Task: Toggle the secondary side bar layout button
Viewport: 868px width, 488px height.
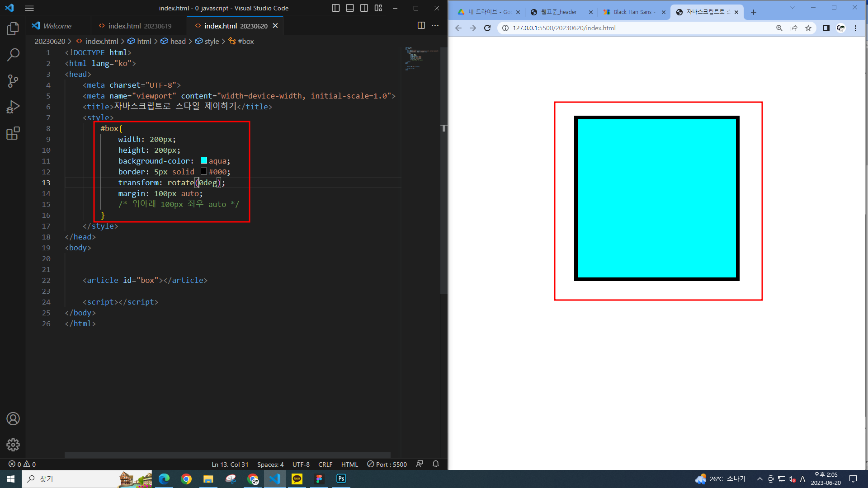Action: click(364, 8)
